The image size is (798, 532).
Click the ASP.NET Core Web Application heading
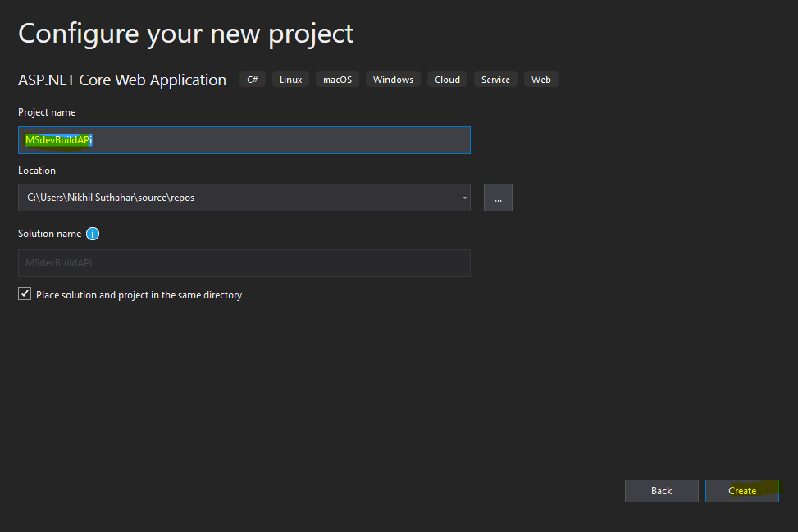point(122,80)
